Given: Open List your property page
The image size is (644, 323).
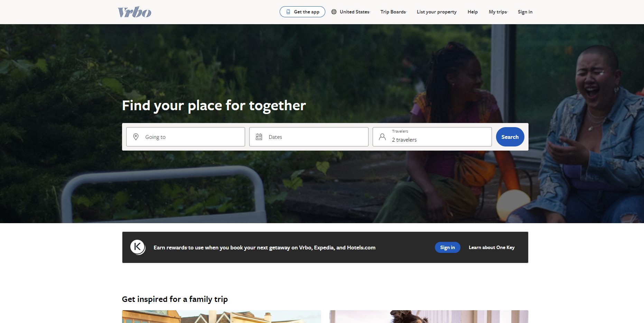Looking at the screenshot, I should click(437, 12).
